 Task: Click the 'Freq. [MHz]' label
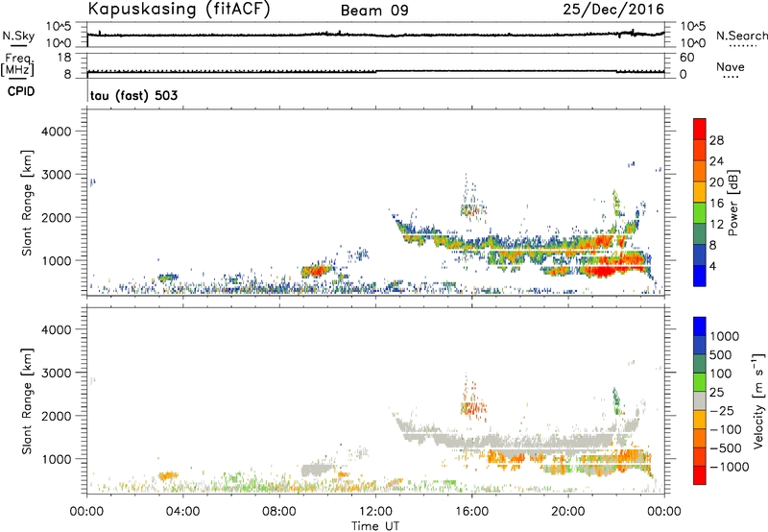17,64
